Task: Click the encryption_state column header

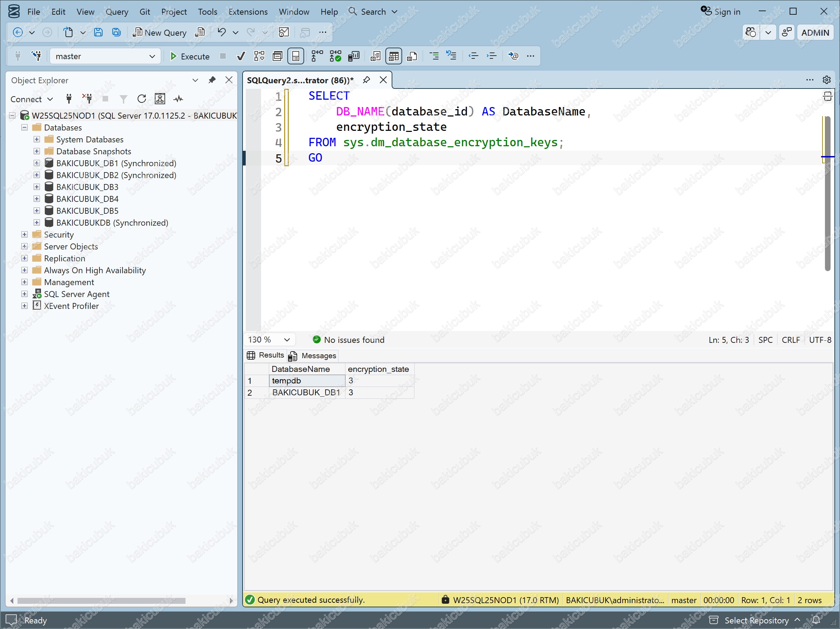Action: (x=379, y=369)
